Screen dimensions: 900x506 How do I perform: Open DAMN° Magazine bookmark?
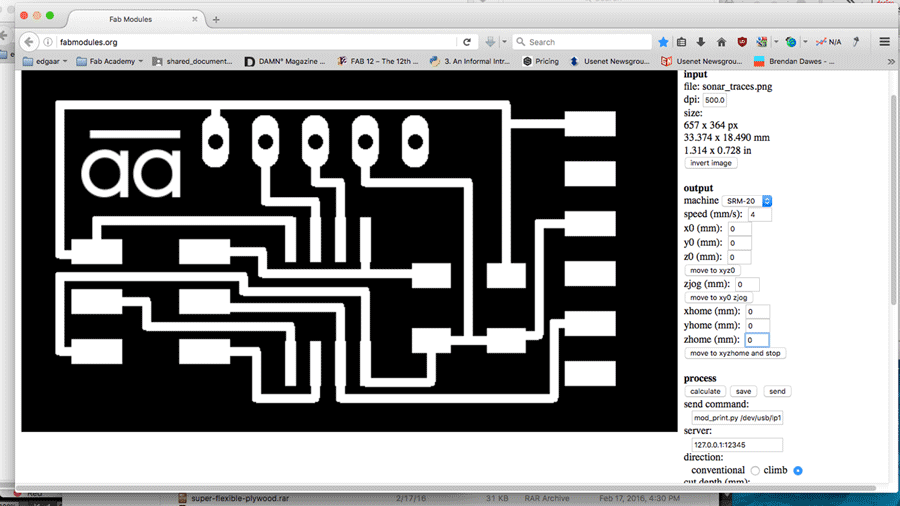(285, 61)
